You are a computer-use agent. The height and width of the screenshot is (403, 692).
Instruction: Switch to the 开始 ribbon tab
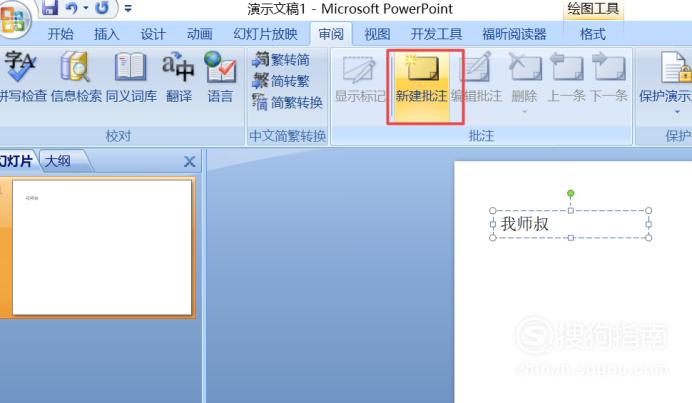60,34
